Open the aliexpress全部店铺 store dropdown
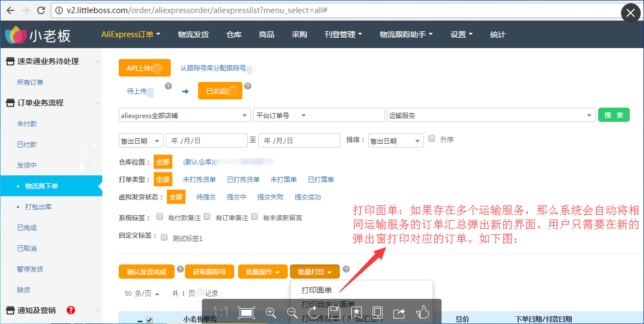Image resolution: width=644 pixels, height=324 pixels. 185,116
